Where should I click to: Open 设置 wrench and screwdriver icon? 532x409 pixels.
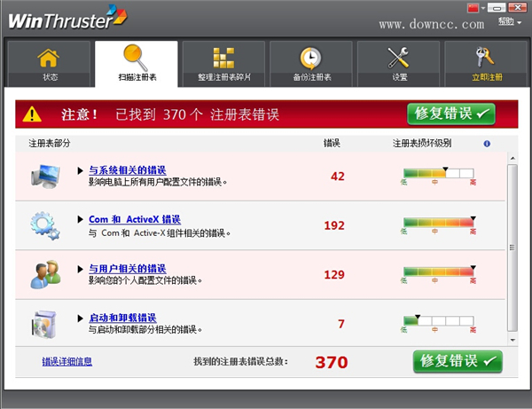click(398, 58)
